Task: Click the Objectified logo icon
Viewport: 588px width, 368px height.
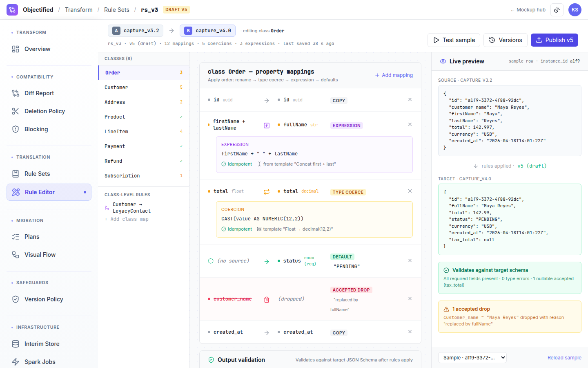Action: [x=12, y=10]
